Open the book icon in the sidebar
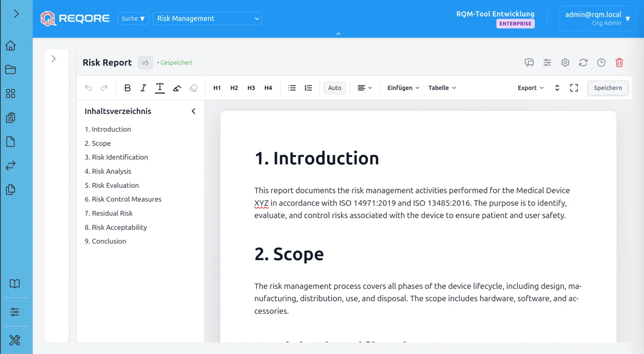 (x=15, y=284)
